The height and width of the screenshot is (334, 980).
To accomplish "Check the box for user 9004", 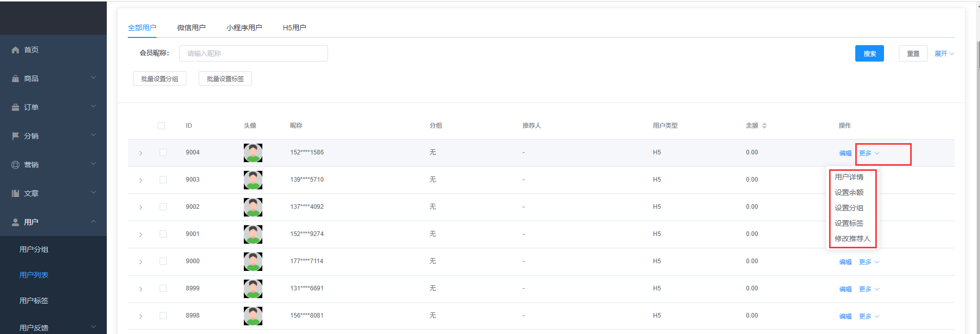I will click(163, 152).
